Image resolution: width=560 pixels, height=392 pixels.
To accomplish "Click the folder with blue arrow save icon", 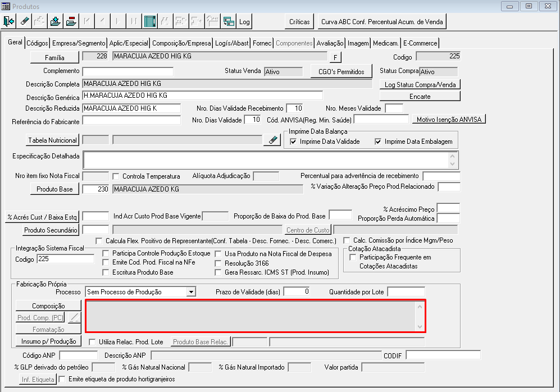I will click(56, 21).
